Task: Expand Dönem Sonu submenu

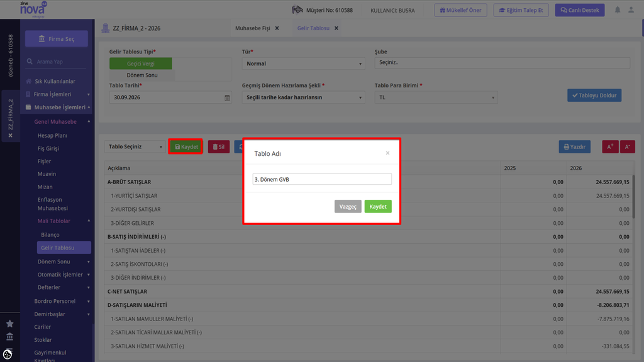Action: pyautogui.click(x=64, y=261)
